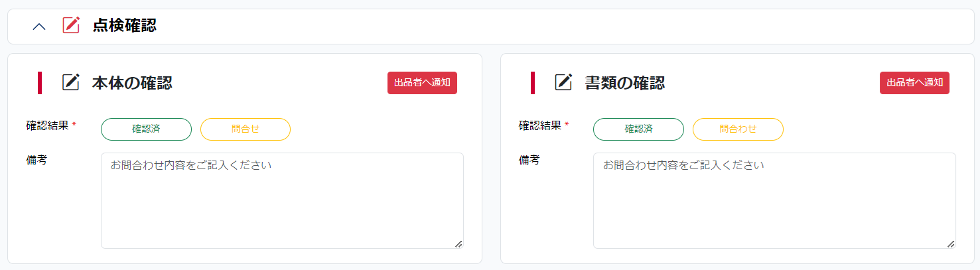
Task: Click the resize grip of 書類の確認 textarea
Action: coord(951,244)
